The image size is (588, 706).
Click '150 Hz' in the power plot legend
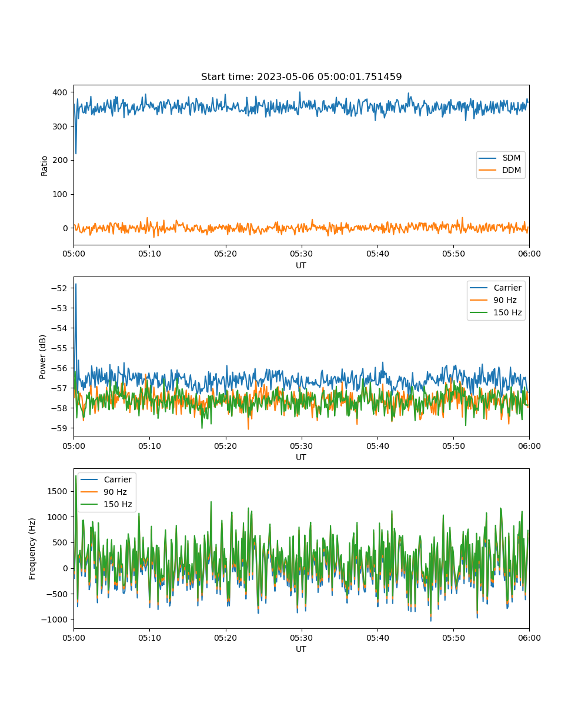click(x=496, y=312)
